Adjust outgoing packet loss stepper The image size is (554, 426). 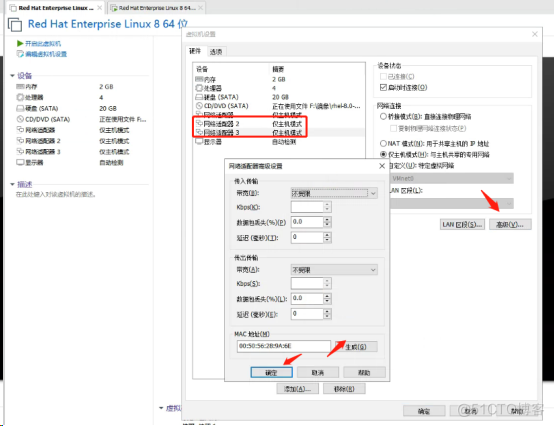pyautogui.click(x=327, y=298)
